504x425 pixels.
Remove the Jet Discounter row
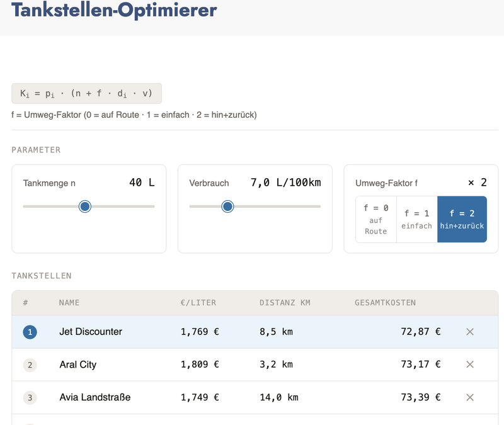[x=469, y=332]
